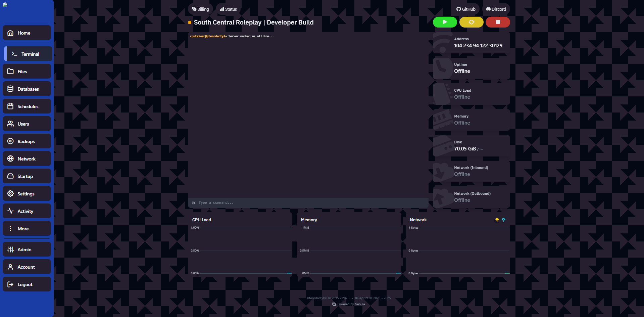
Task: Open the Startup configuration page
Action: 27,176
